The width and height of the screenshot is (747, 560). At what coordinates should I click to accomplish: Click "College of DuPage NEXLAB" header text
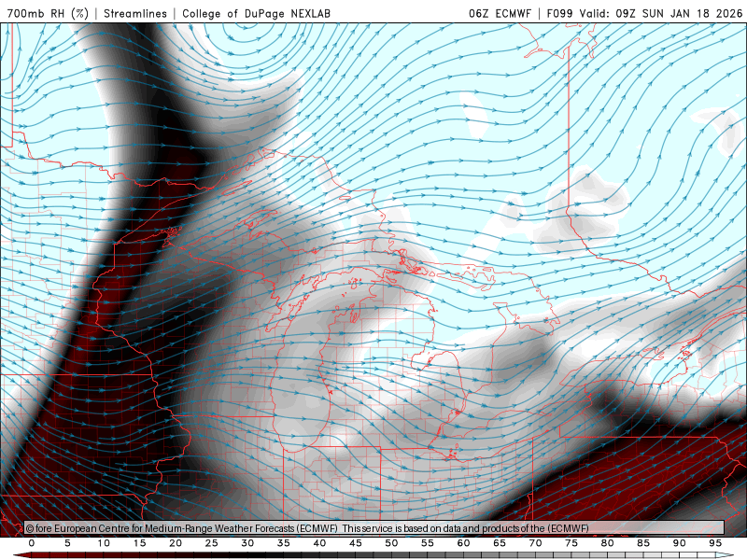point(256,13)
